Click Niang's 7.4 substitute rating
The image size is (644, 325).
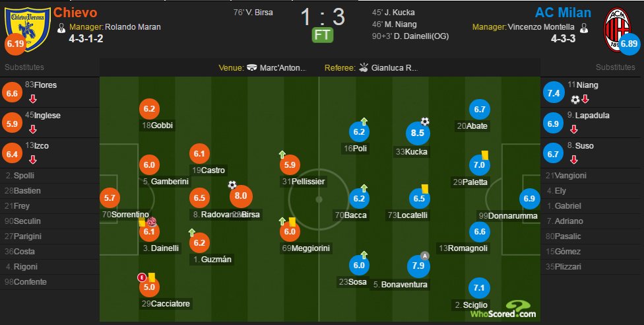(553, 93)
